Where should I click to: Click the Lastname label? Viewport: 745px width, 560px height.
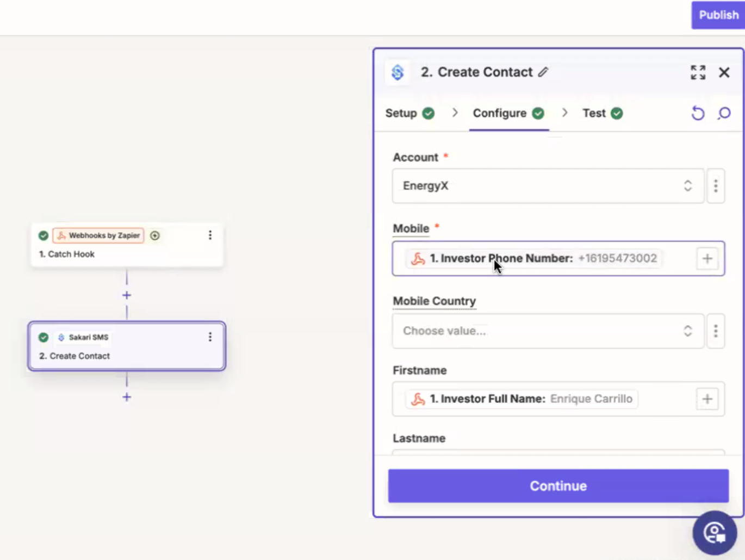coord(419,438)
